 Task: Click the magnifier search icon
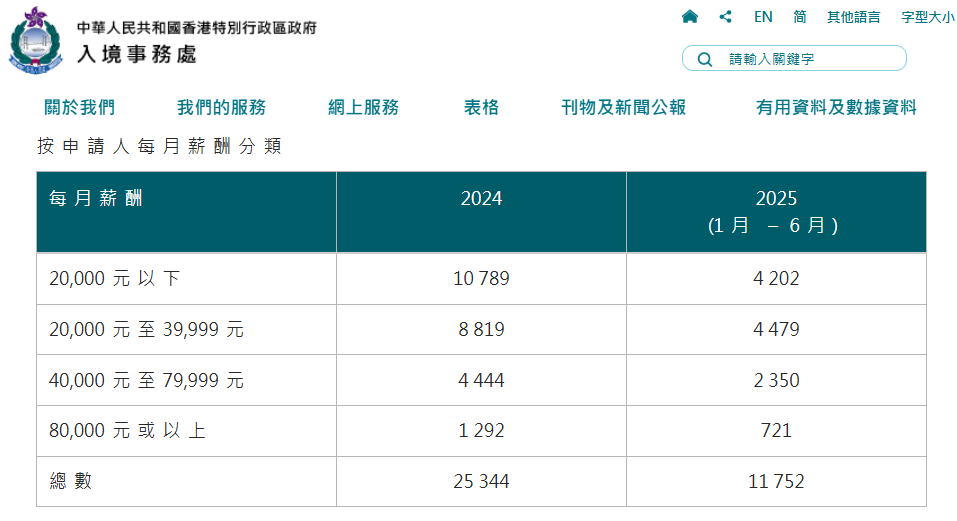pos(705,59)
